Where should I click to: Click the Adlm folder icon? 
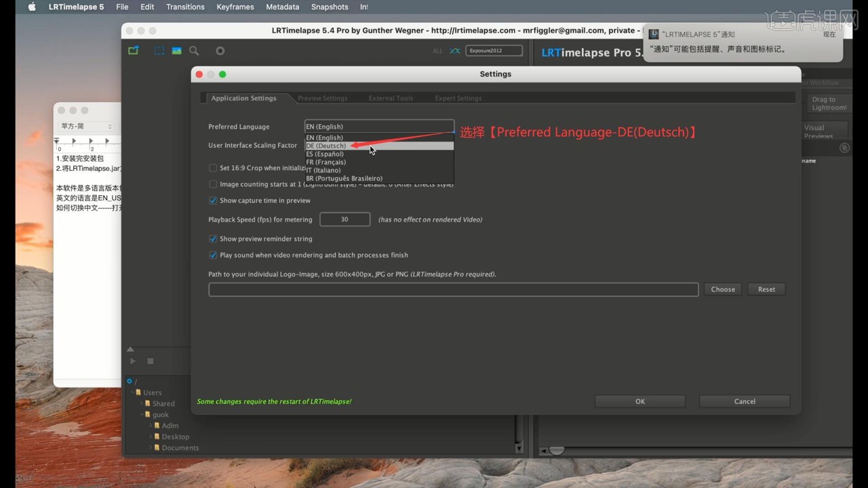157,426
